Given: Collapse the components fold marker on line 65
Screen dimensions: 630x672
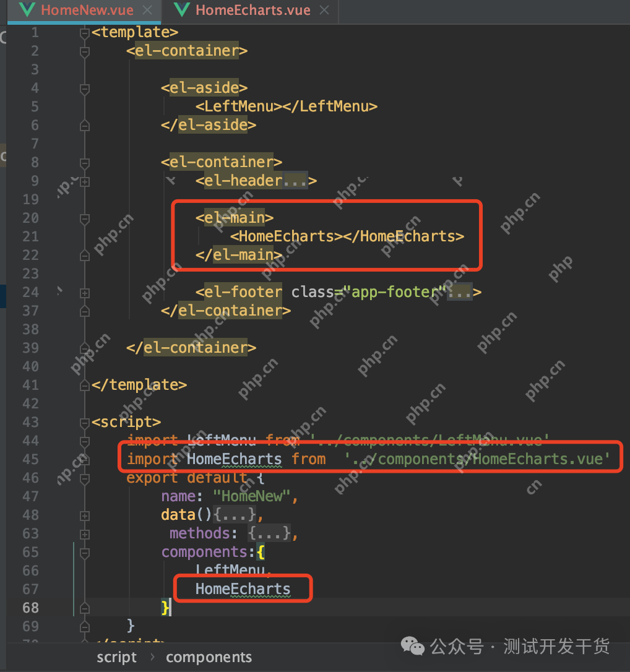Looking at the screenshot, I should point(85,553).
